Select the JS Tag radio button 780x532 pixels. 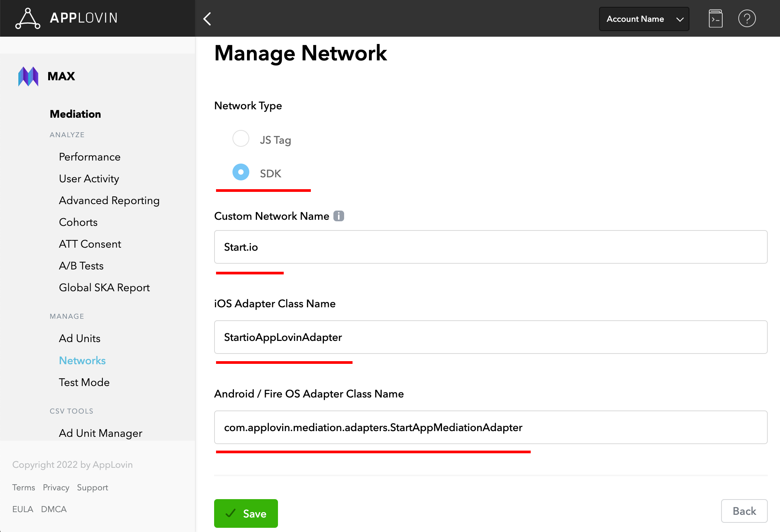click(241, 138)
